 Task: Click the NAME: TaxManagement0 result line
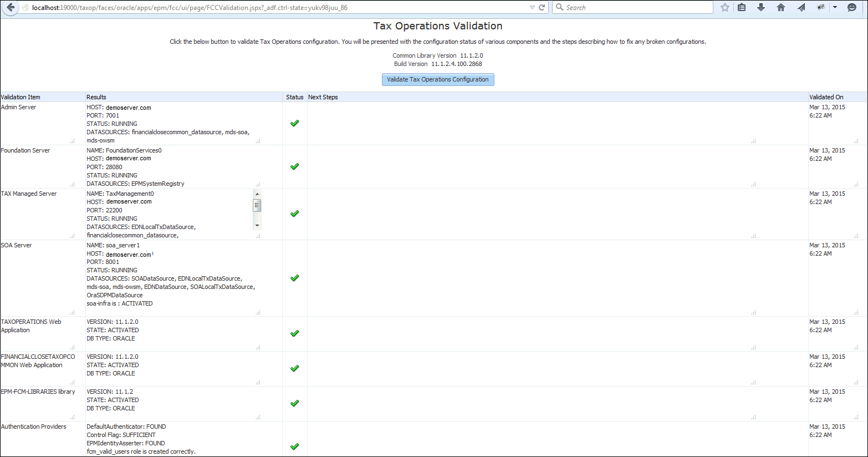click(120, 194)
